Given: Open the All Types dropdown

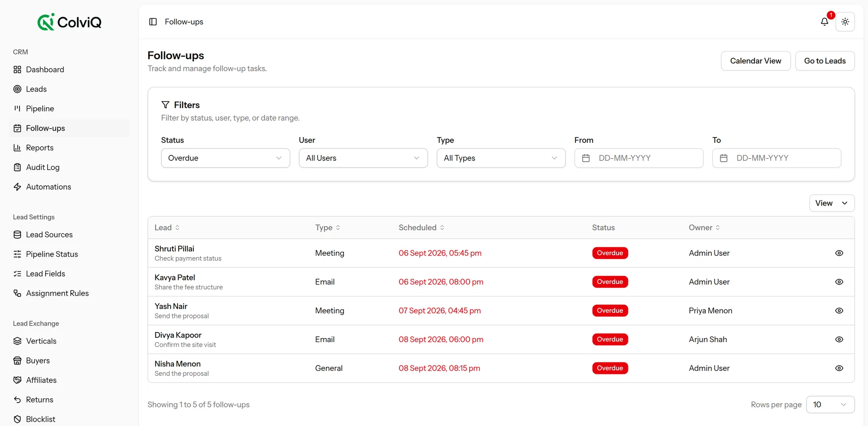Looking at the screenshot, I should (501, 158).
